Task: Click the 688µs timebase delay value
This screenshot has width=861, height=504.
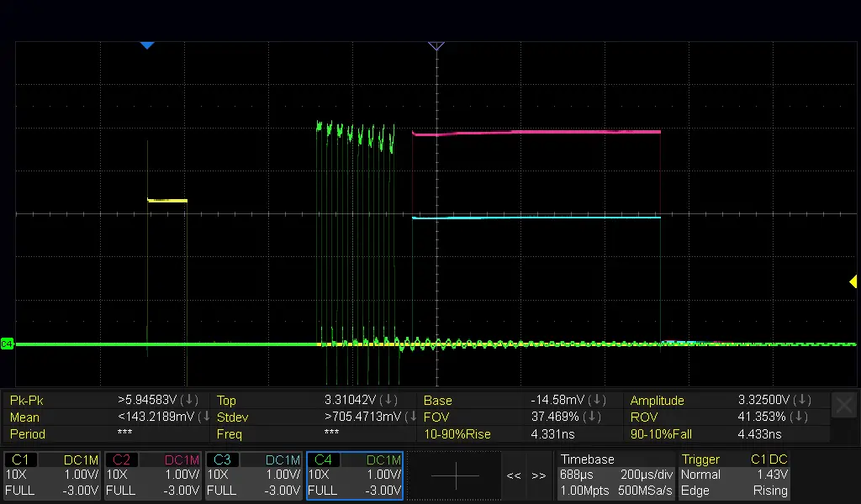Action: click(576, 475)
